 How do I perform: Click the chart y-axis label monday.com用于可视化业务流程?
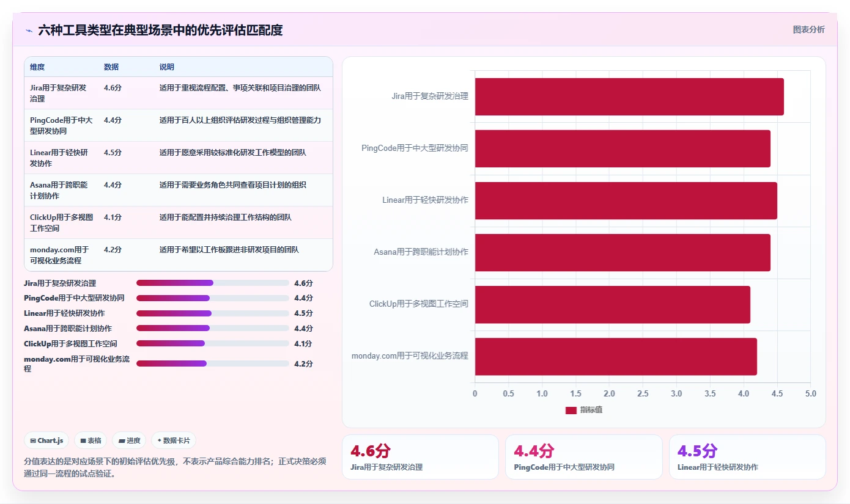click(410, 356)
